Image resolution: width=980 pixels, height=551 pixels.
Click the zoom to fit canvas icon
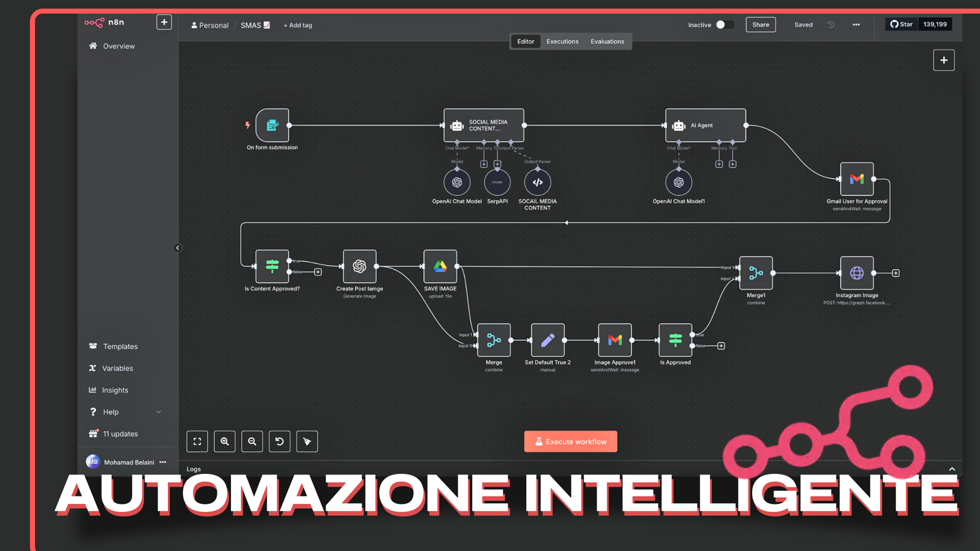(x=197, y=441)
